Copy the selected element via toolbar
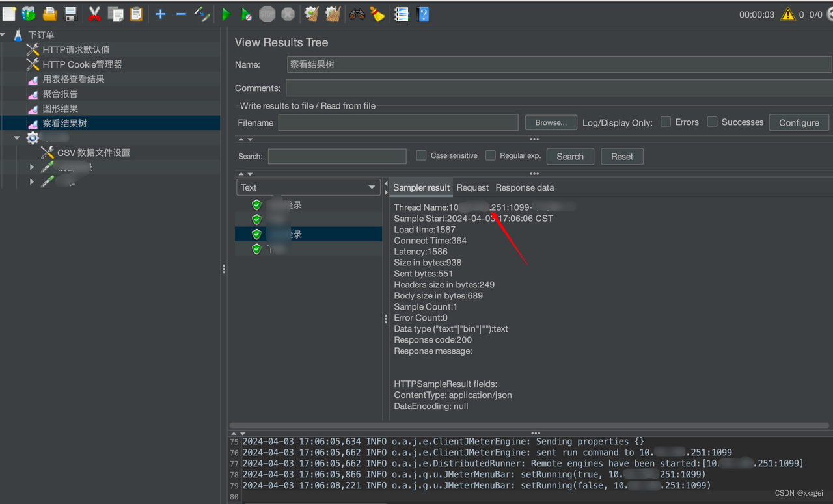 [116, 14]
